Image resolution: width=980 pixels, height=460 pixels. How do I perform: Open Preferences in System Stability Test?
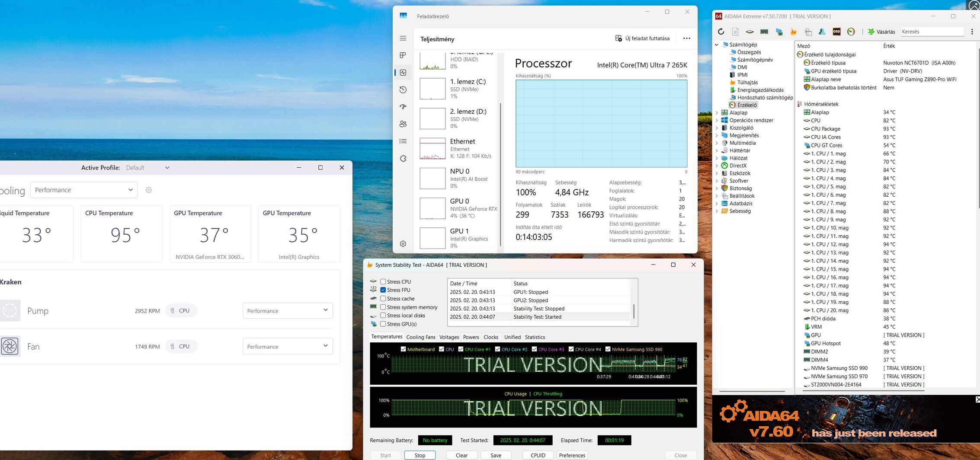click(x=572, y=455)
